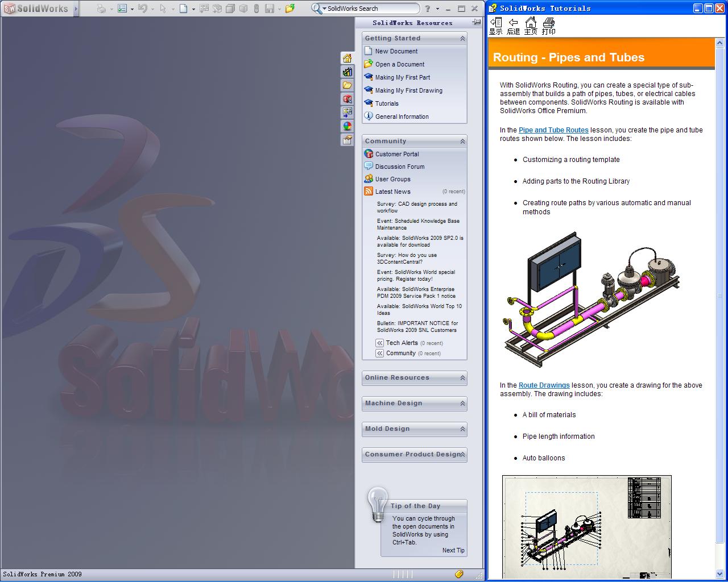Open the dropdown arrow beside Save icon
This screenshot has width=728, height=582.
279,9
